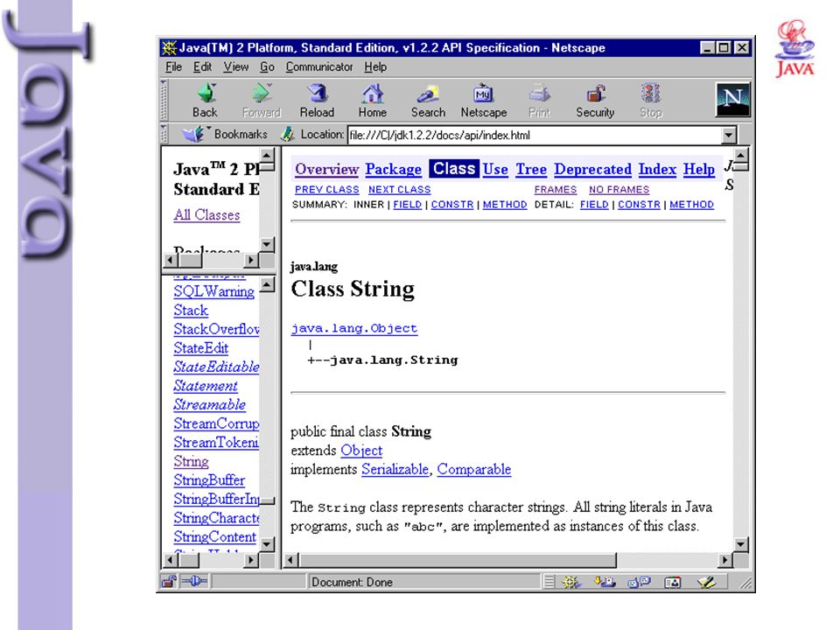
Task: Jump to summary METHOD link
Action: (505, 205)
